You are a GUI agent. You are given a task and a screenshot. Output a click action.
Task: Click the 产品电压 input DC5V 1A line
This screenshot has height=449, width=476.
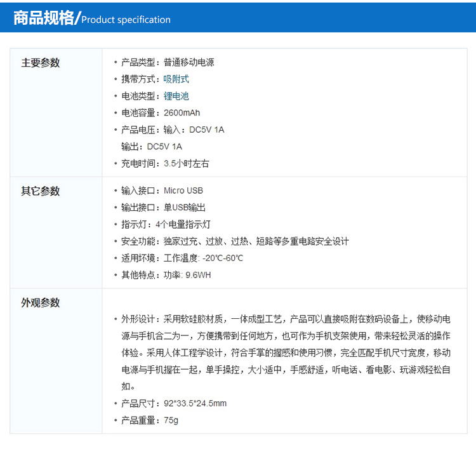(173, 130)
